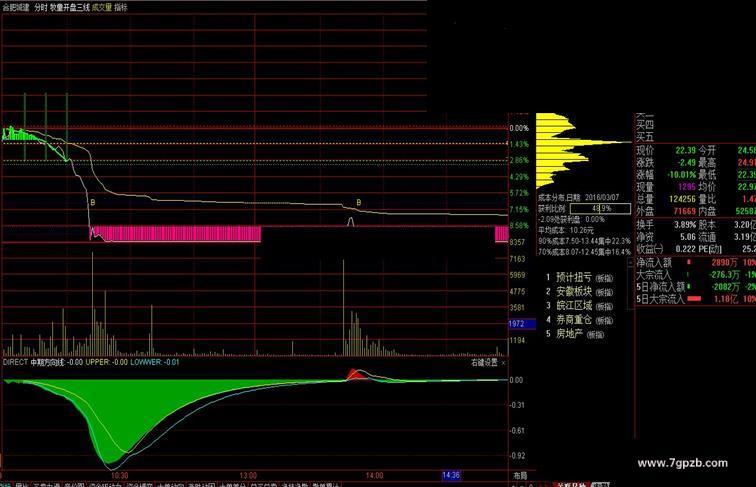Screen dimensions: 756x487
Task: Click the first B signal marker
Action: coord(93,203)
